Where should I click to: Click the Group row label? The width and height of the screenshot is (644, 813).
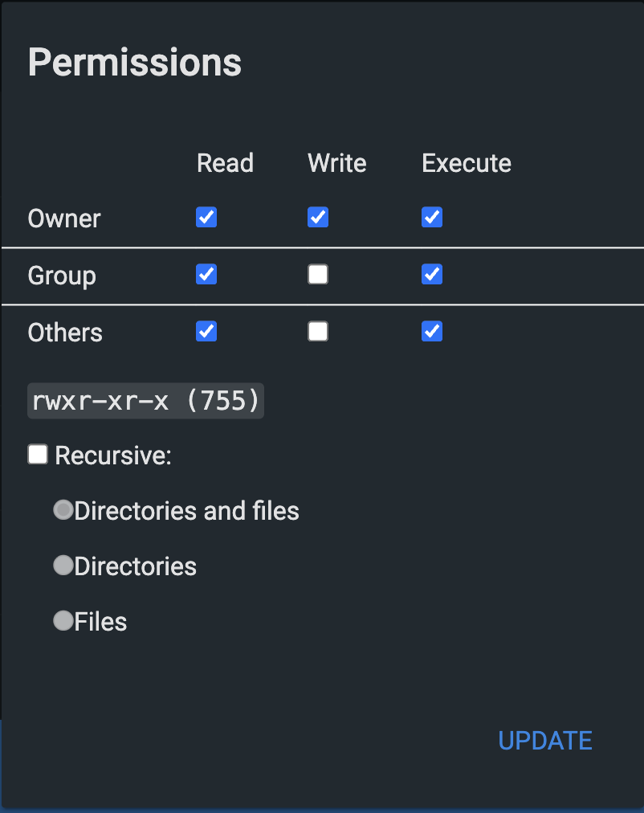(x=62, y=276)
